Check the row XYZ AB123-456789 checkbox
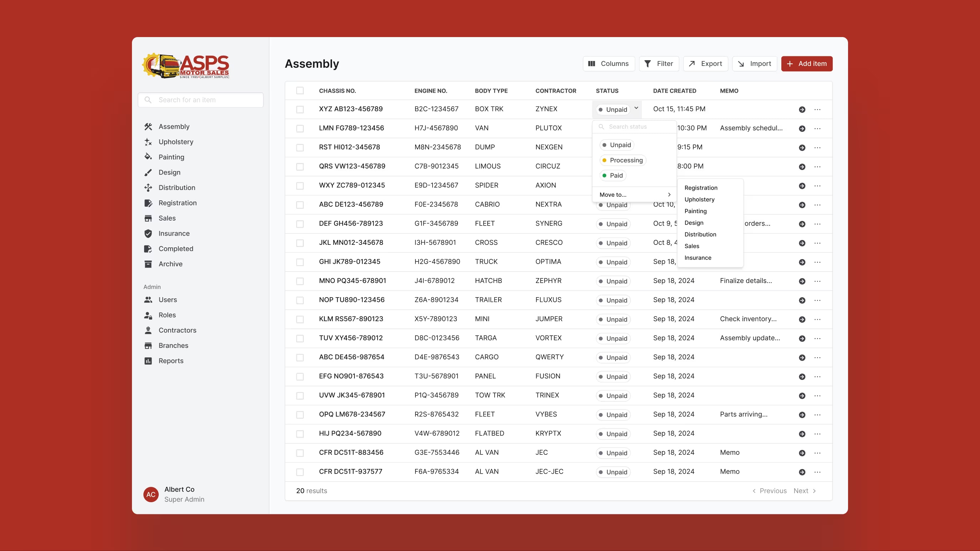The image size is (980, 551). tap(300, 109)
